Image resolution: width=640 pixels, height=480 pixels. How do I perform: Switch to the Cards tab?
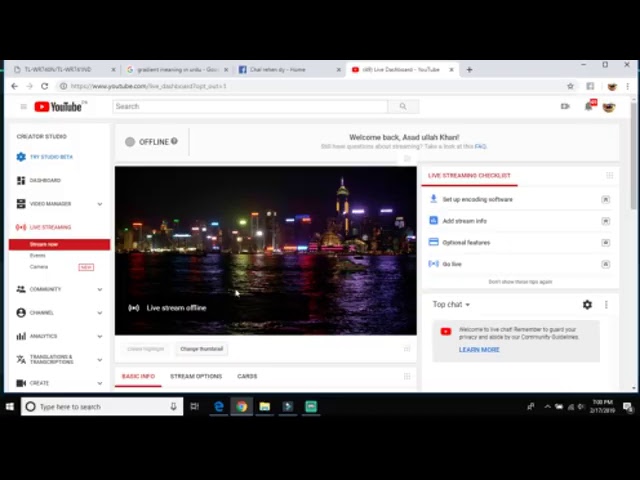pyautogui.click(x=247, y=377)
